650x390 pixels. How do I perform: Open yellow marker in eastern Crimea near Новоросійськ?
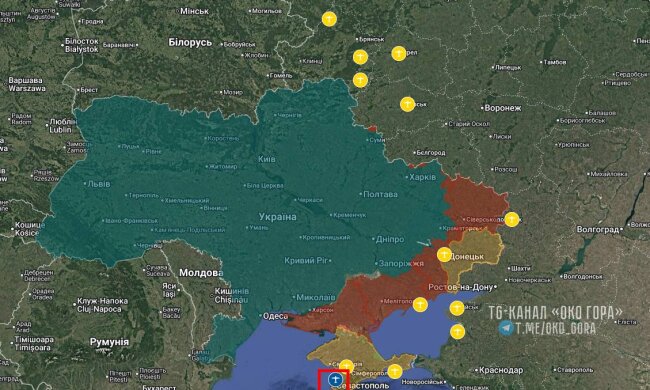[x=395, y=371]
